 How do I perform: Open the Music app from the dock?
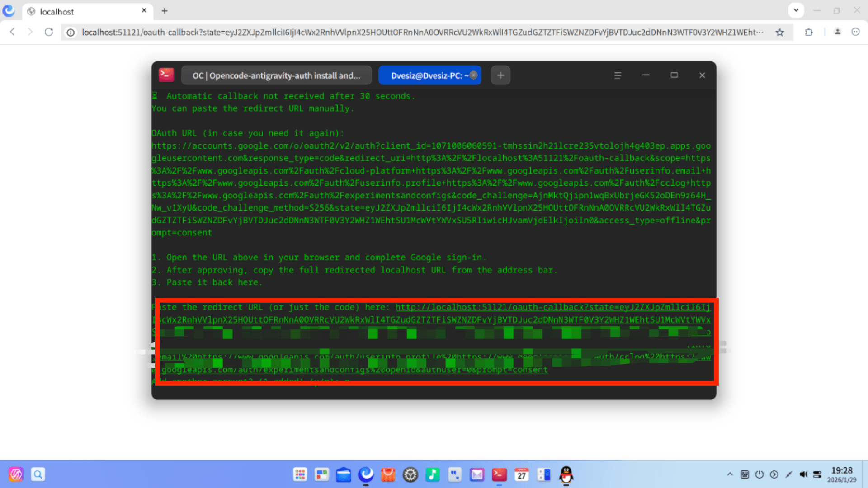(433, 474)
